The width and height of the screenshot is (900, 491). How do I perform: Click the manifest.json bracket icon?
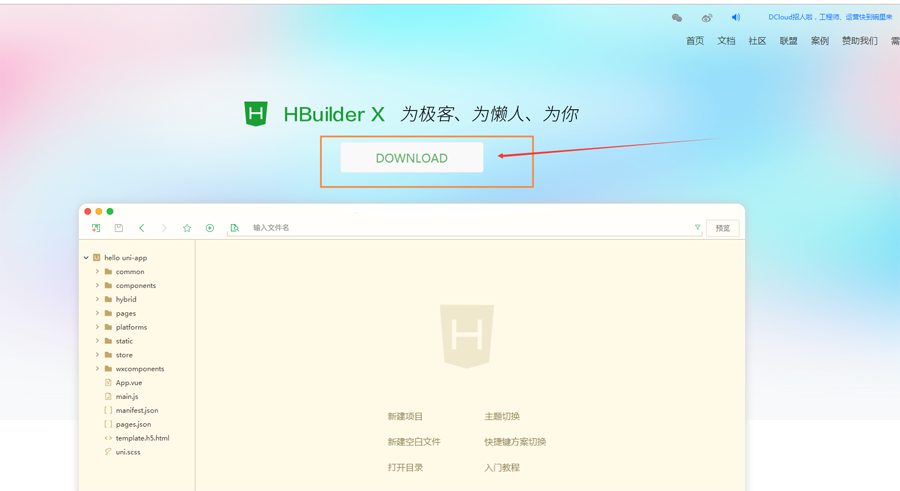click(108, 410)
